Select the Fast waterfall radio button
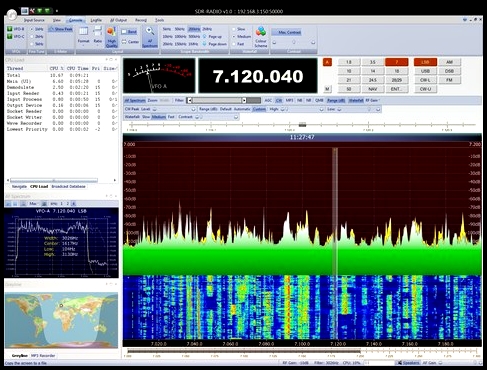Screen dimensions: 487x370 click(234, 44)
